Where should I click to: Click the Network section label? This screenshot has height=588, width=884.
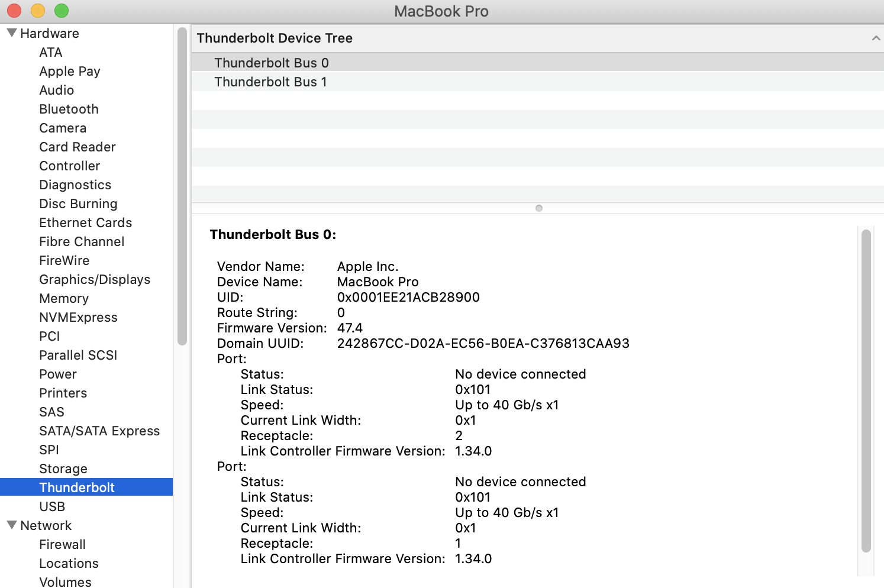point(46,525)
